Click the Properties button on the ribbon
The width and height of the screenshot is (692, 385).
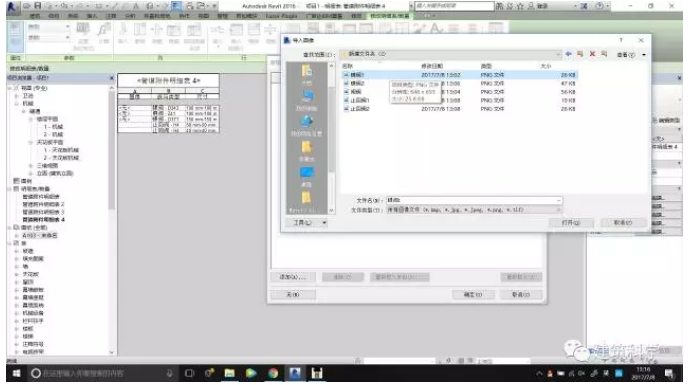15,36
